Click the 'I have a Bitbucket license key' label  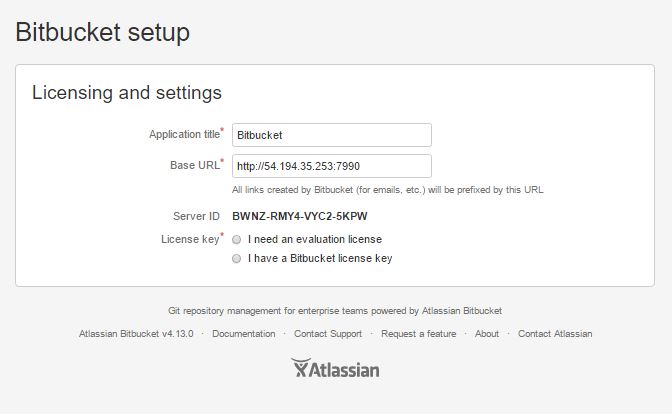point(320,258)
